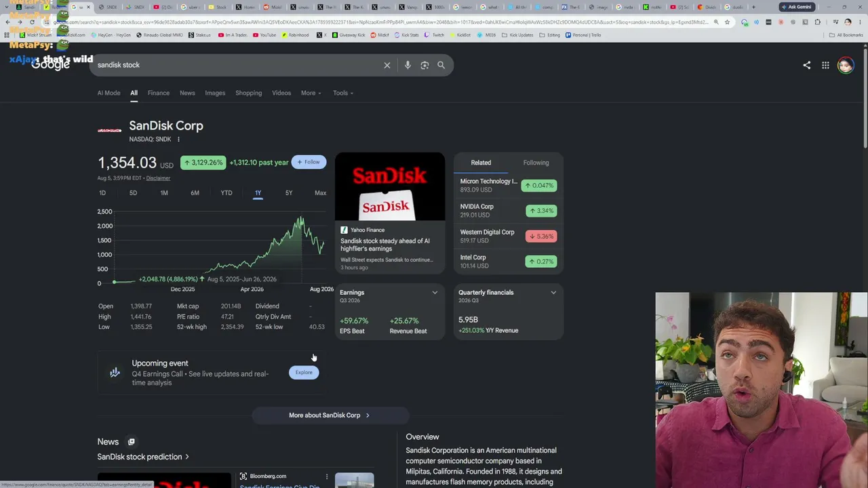Start a voice search with the microphone icon

coord(408,65)
